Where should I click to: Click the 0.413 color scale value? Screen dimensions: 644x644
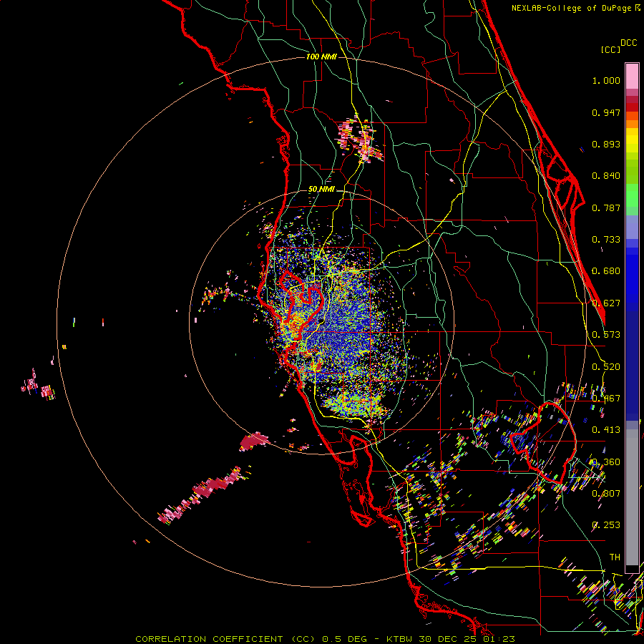tap(606, 430)
